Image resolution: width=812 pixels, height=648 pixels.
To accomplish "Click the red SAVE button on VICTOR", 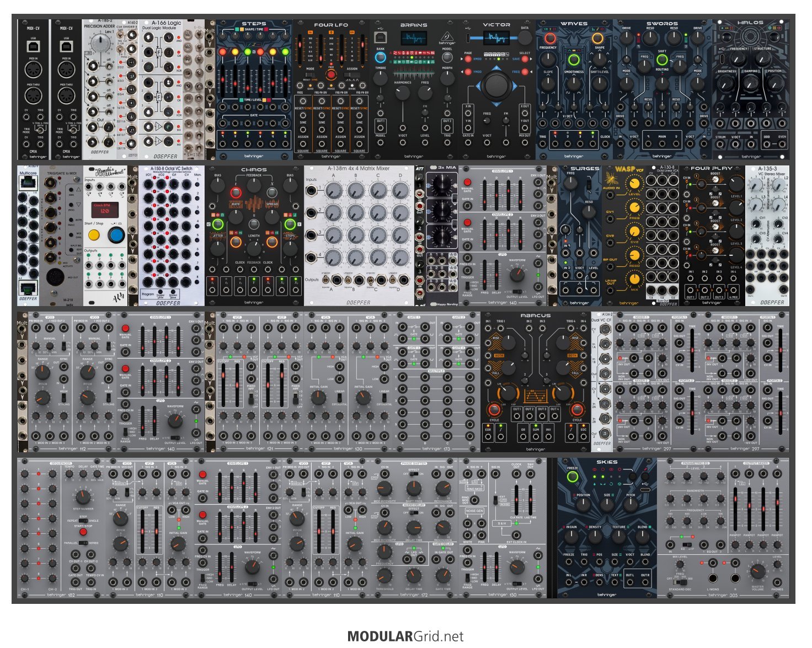I will tap(525, 59).
